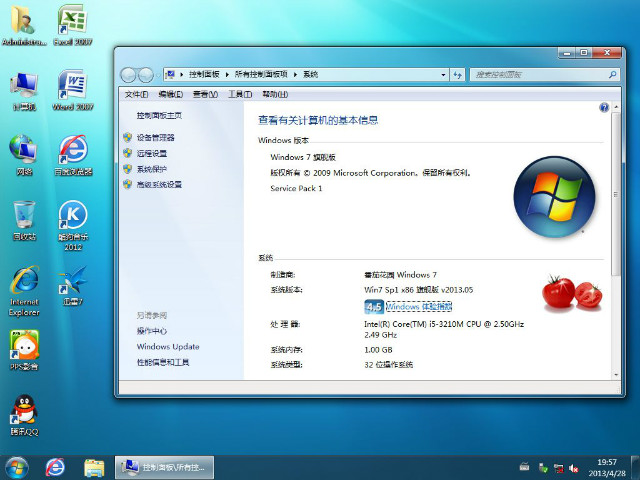Click the Forward navigation arrow
This screenshot has height=480, width=640.
pos(146,75)
